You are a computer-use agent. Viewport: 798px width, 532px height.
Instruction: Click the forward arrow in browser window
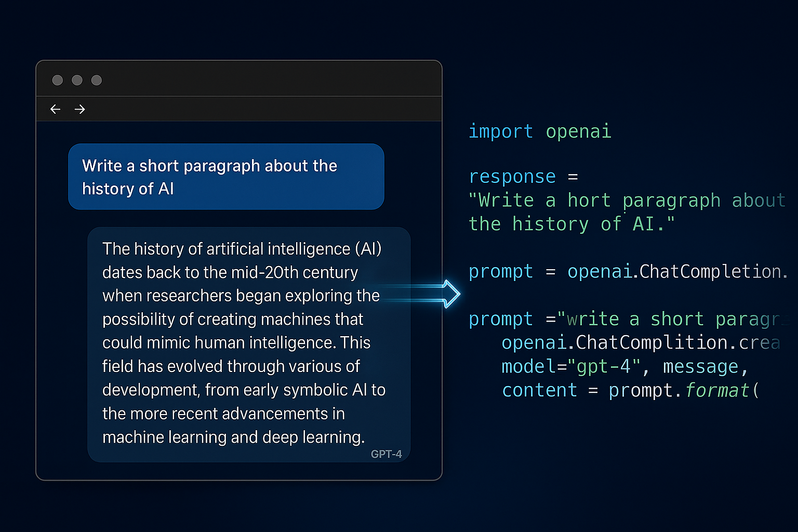(79, 109)
